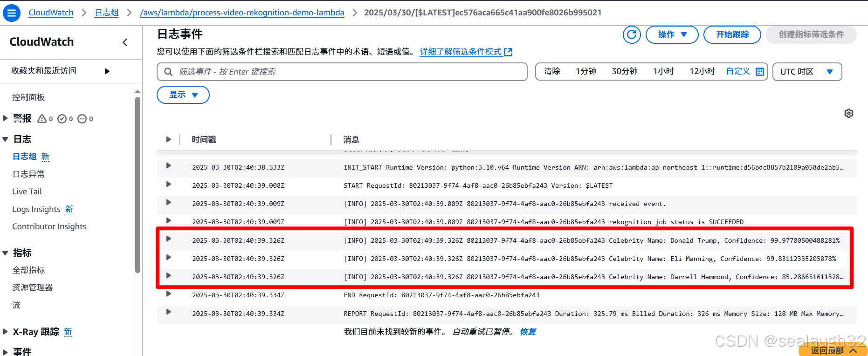The height and width of the screenshot is (356, 868).
Task: Open 日志异常 in the sidebar
Action: [x=28, y=174]
